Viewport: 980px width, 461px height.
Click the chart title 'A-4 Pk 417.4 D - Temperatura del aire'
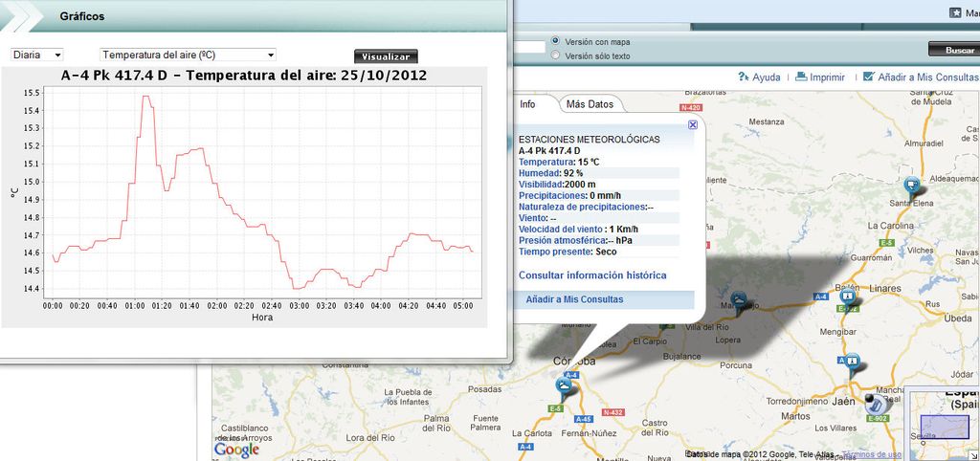point(244,76)
